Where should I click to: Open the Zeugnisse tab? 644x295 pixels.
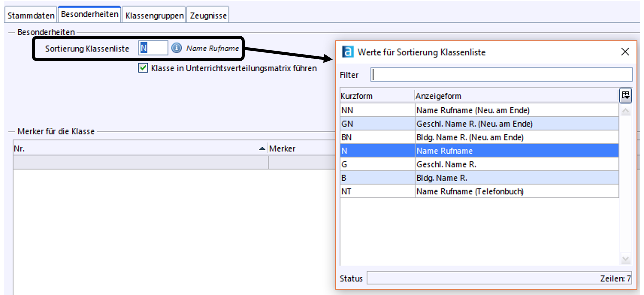pyautogui.click(x=208, y=15)
